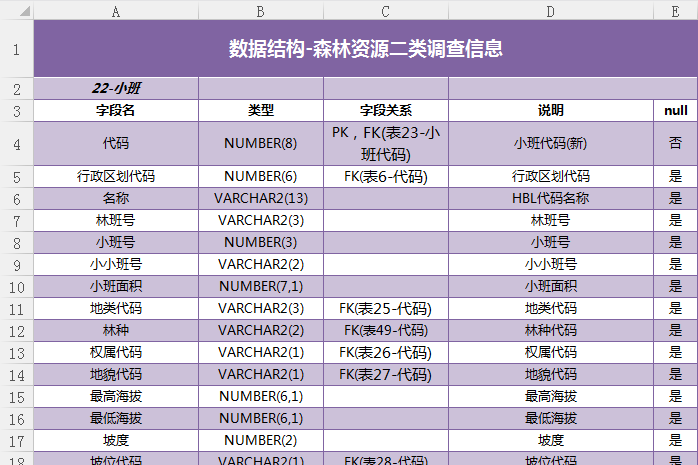Viewport: 698px width, 465px height.
Task: Click the title cell 数据结构-森林资源二类调查信息
Action: pyautogui.click(x=365, y=49)
